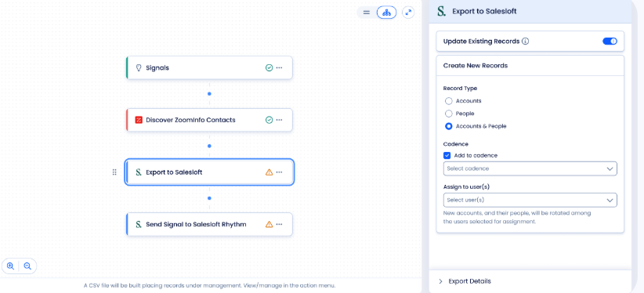
Task: Click the Cadence section label
Action: 455,144
